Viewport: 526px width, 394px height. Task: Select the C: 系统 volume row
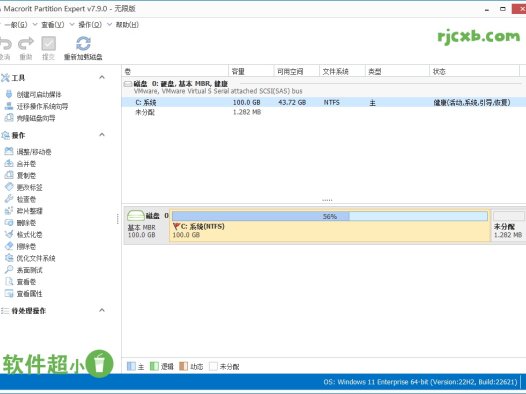[324, 102]
